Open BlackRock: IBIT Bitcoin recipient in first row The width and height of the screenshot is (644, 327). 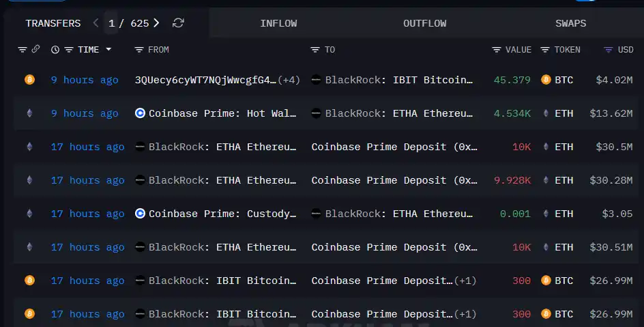[x=399, y=80]
